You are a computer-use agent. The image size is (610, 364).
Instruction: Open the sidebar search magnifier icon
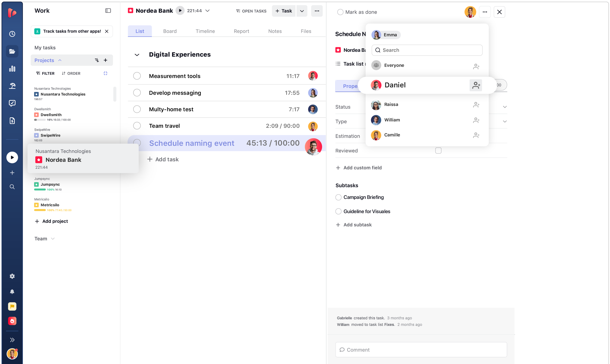pyautogui.click(x=12, y=187)
